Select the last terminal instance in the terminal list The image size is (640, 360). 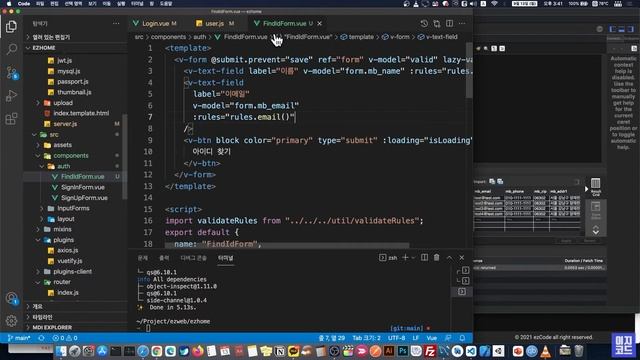tap(462, 291)
